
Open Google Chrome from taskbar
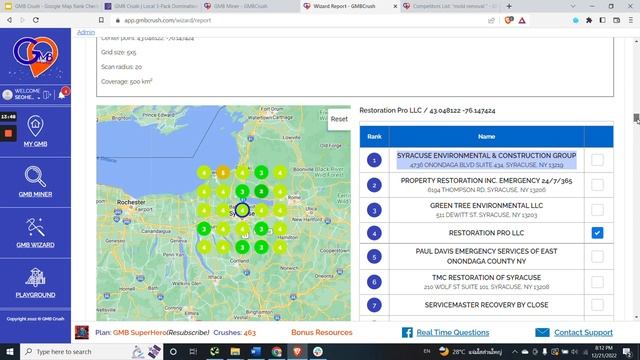coord(277,351)
